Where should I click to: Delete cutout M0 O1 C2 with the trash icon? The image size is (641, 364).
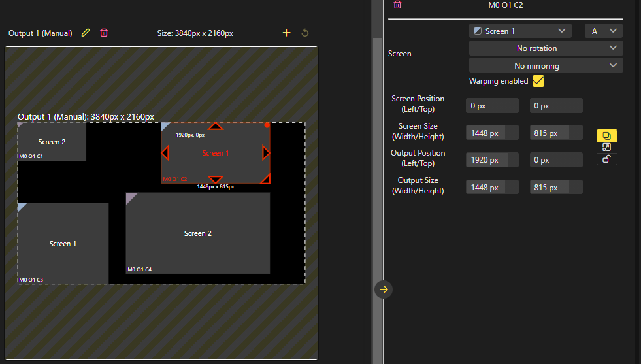pyautogui.click(x=397, y=5)
